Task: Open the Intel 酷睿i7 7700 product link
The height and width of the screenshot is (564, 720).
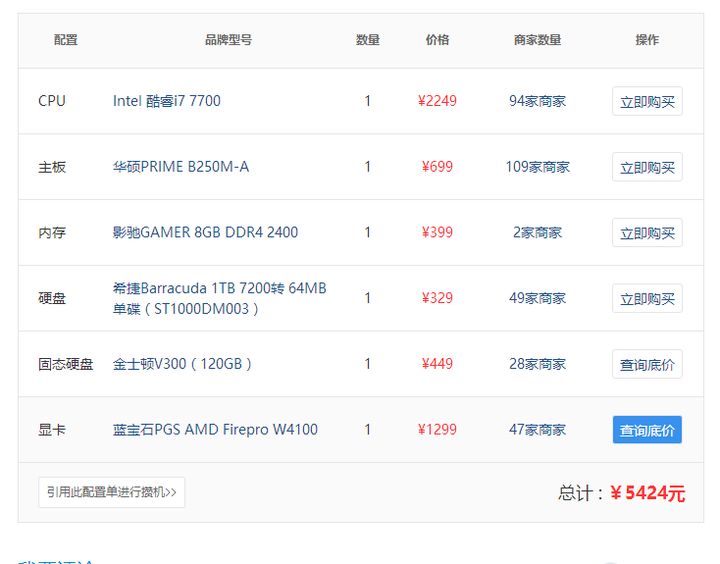Action: 167,101
